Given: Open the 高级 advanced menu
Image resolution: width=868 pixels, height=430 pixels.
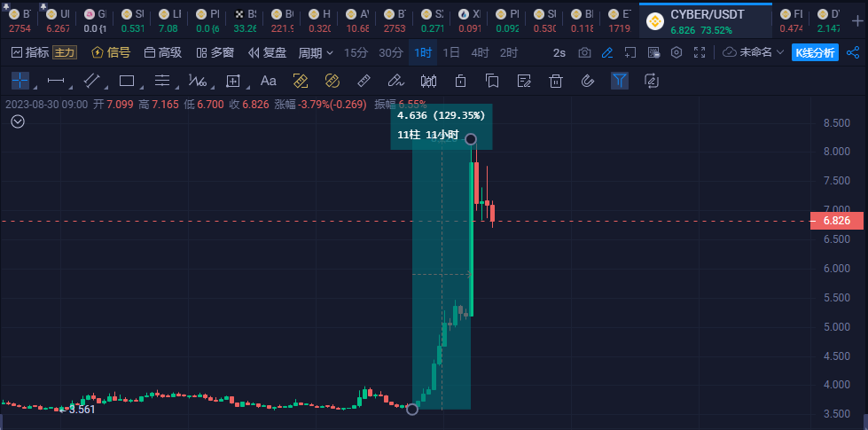Looking at the screenshot, I should (163, 52).
